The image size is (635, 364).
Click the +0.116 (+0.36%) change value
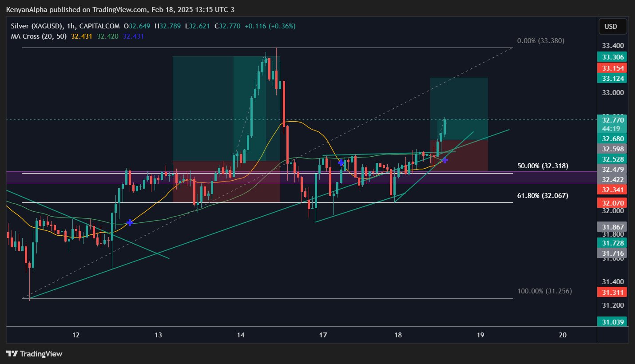(x=270, y=26)
